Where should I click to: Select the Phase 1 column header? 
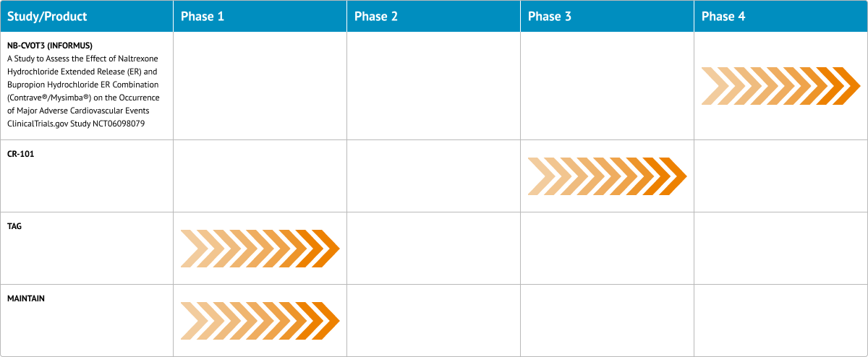(202, 16)
